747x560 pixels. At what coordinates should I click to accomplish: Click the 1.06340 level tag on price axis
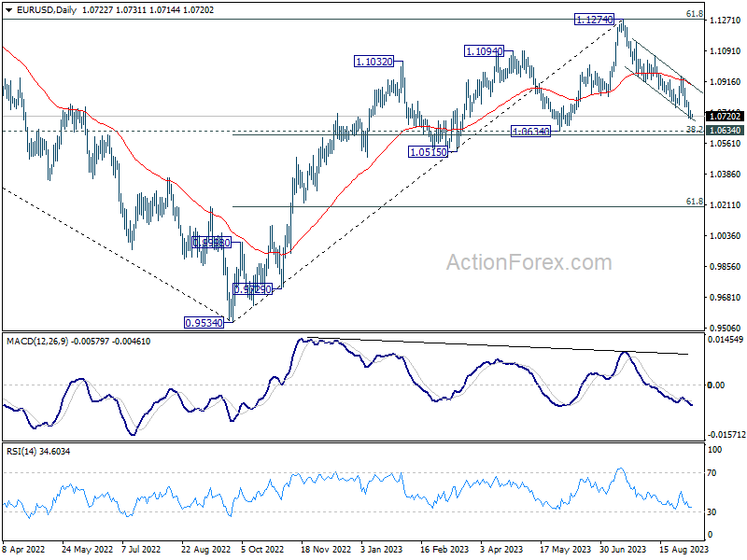point(725,131)
